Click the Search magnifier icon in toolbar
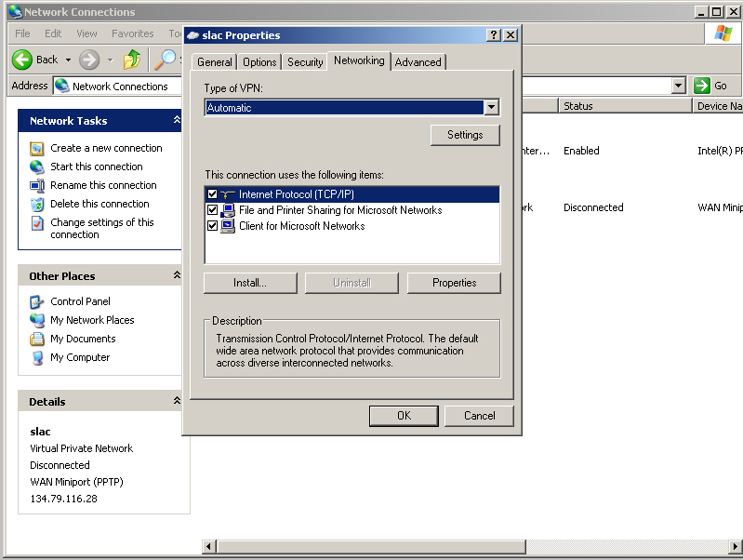The image size is (743, 560). [x=166, y=60]
